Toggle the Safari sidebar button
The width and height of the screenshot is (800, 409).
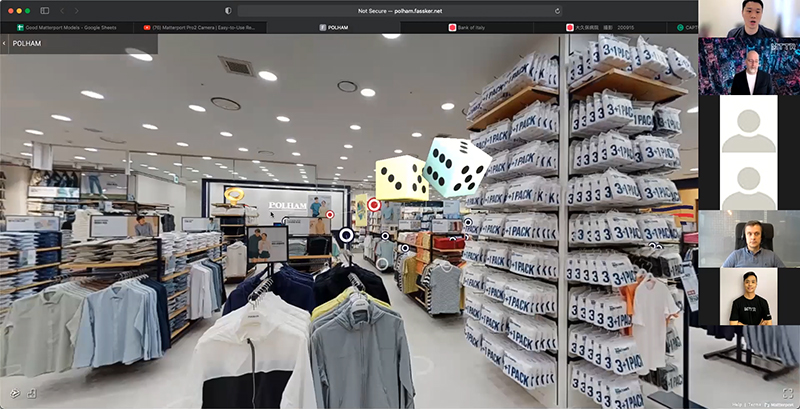44,11
